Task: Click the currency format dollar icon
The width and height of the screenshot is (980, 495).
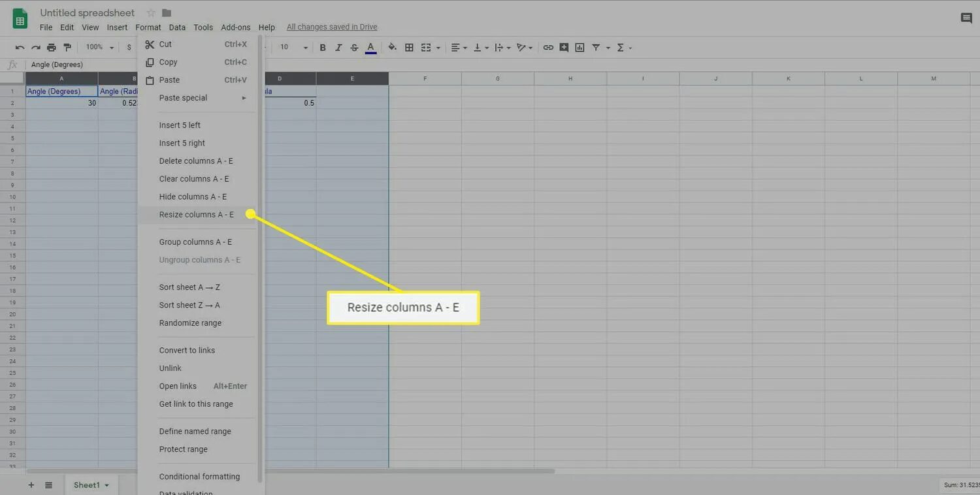Action: 129,48
